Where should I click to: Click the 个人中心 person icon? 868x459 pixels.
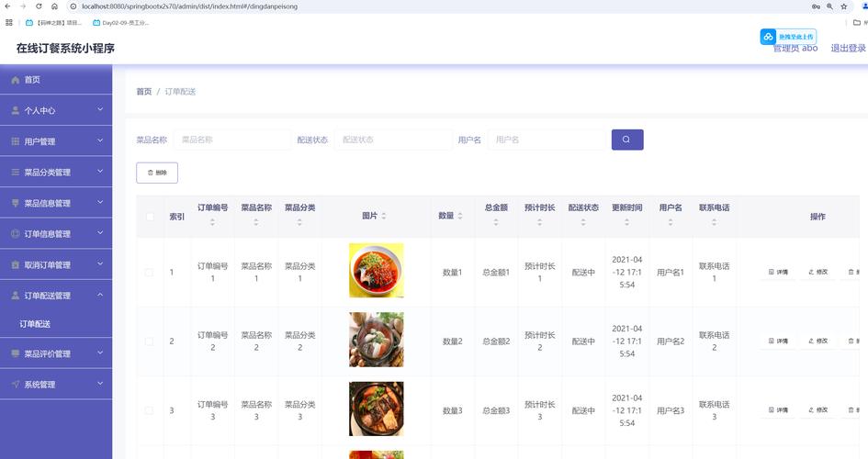16,110
